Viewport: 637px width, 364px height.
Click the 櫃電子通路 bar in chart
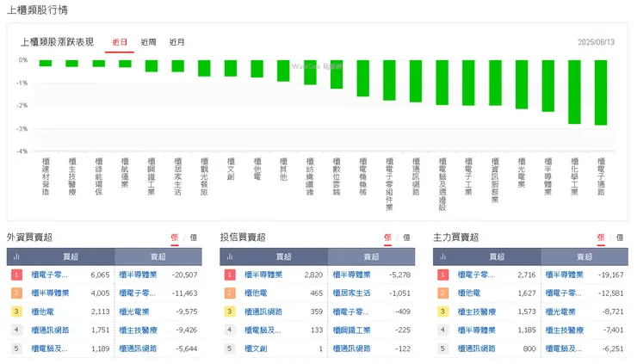pos(601,93)
